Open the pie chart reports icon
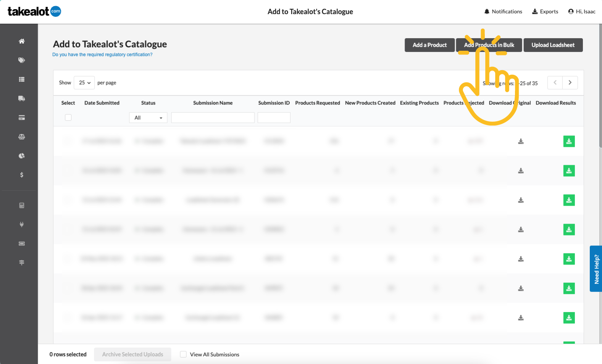The image size is (602, 364). coord(22,156)
